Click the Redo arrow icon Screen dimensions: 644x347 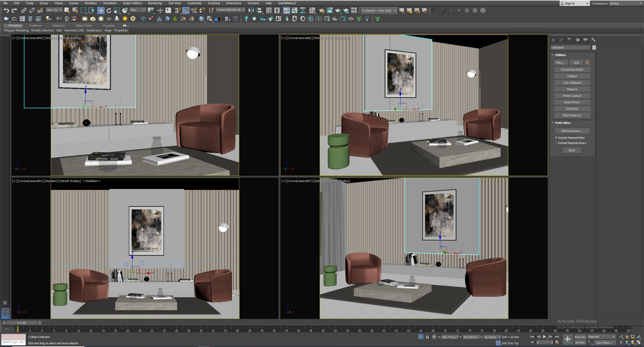click(x=14, y=10)
